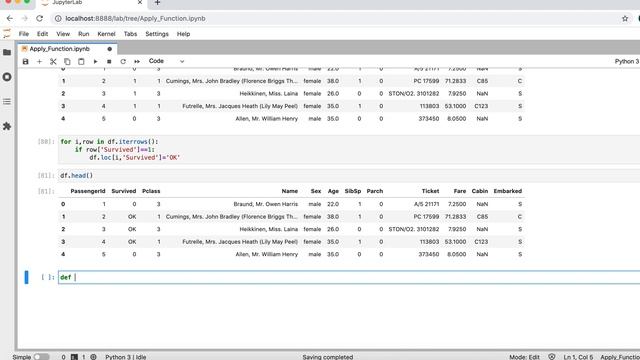Click the blue active cell collapser bar
This screenshot has width=640, height=360.
click(x=27, y=277)
